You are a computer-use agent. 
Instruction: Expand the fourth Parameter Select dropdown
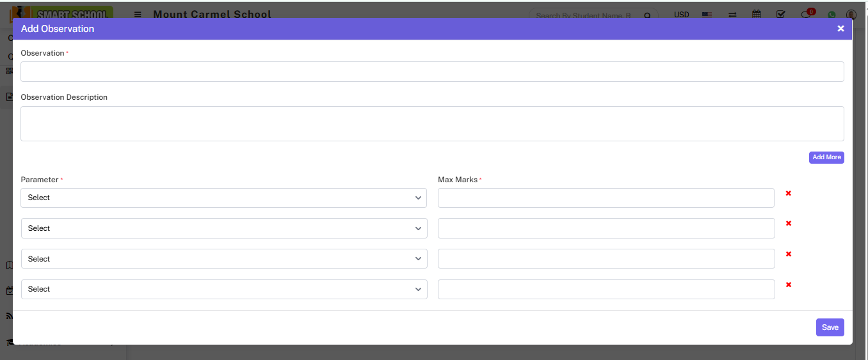click(223, 289)
